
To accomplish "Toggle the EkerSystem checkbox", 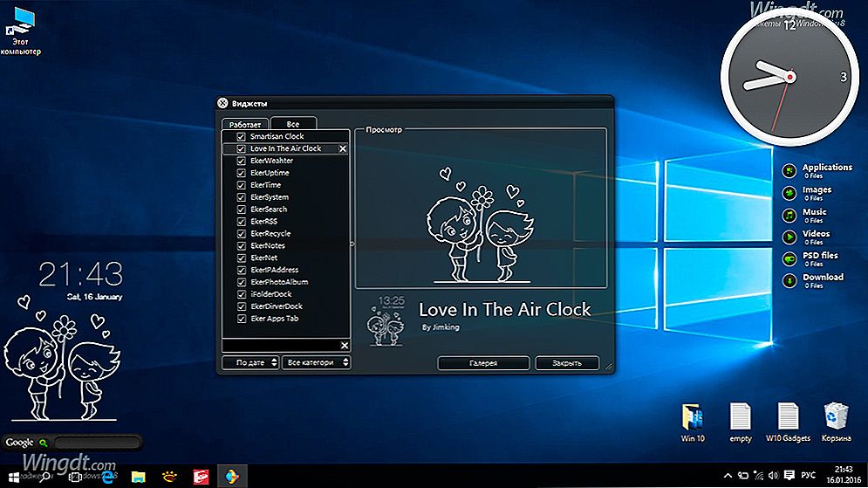I will [242, 197].
